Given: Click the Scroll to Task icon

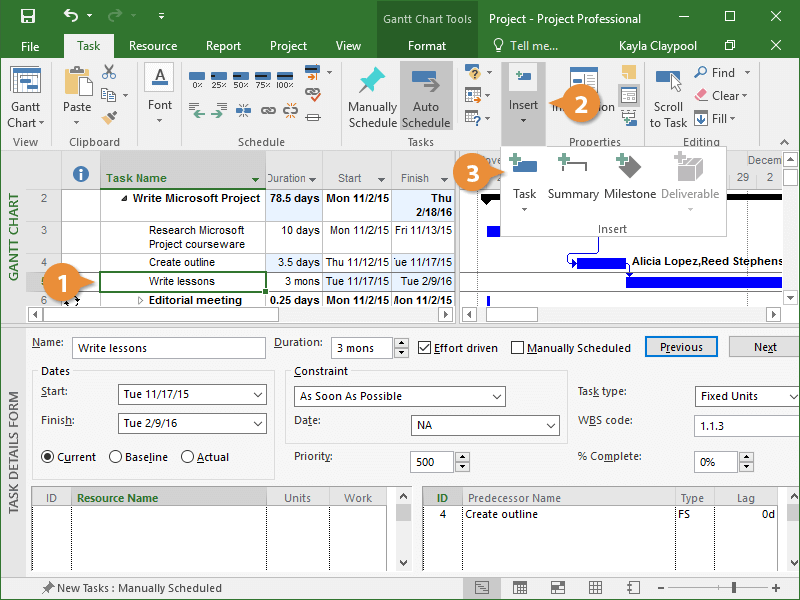Looking at the screenshot, I should (x=668, y=83).
